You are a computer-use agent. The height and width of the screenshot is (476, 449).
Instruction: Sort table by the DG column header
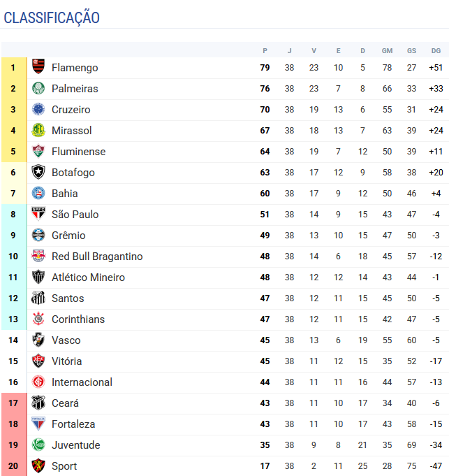(436, 50)
